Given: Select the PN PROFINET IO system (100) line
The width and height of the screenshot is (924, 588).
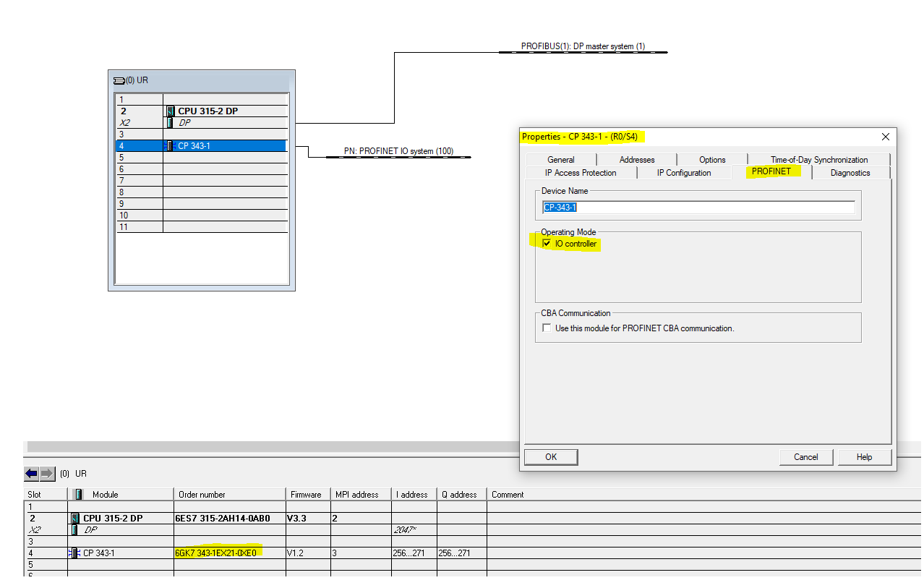Looking at the screenshot, I should [x=398, y=157].
